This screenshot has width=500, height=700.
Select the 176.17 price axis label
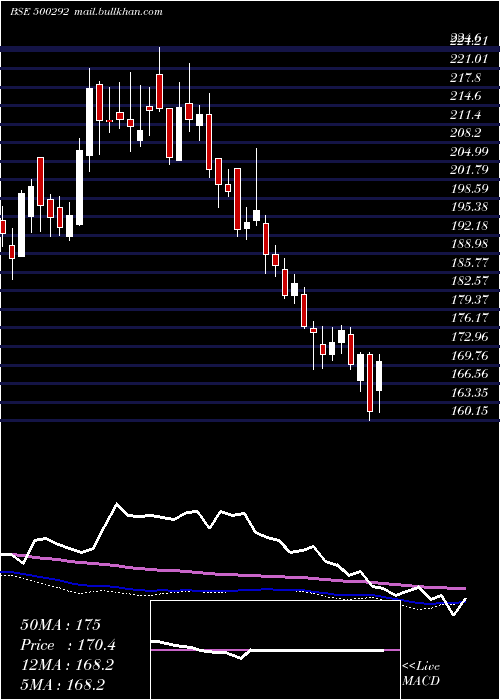[x=469, y=319]
